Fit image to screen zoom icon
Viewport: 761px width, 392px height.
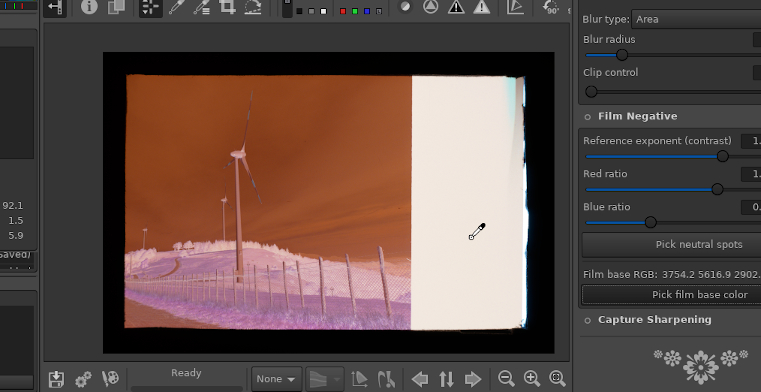pos(557,378)
